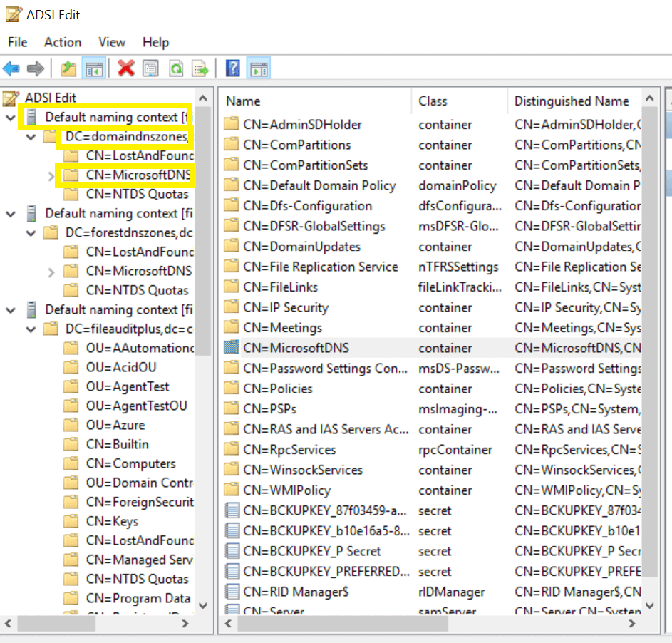Image resolution: width=672 pixels, height=643 pixels.
Task: Click the tree pane horizontal scrollbar thumb
Action: point(56,624)
